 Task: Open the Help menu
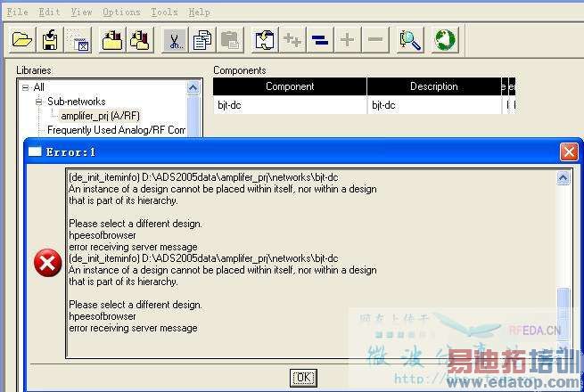[x=199, y=12]
